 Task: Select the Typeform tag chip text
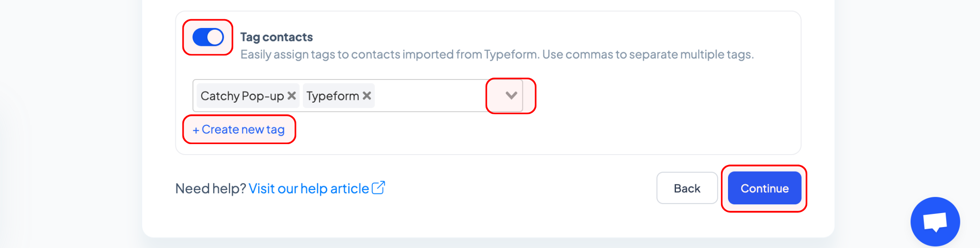pos(332,96)
